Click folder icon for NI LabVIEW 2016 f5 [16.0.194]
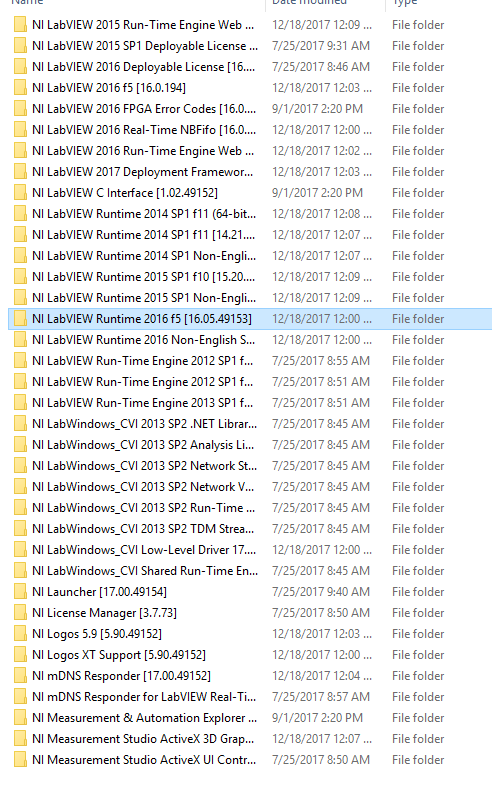Image resolution: width=492 pixels, height=786 pixels. pos(20,88)
